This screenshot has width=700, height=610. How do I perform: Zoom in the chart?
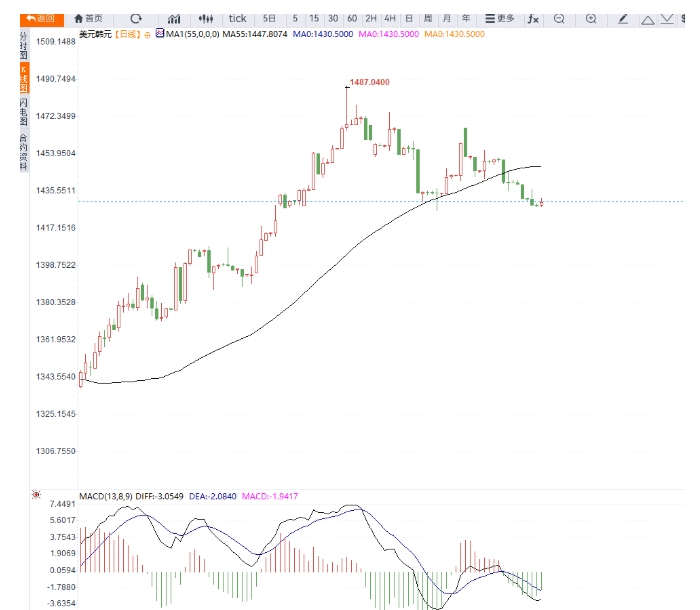pyautogui.click(x=591, y=18)
